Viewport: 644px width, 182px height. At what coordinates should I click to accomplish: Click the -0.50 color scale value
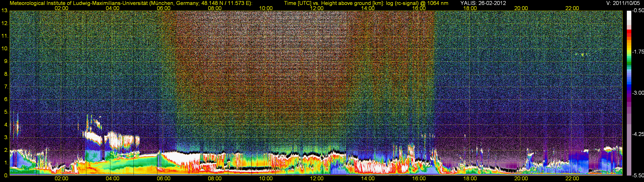(638, 10)
